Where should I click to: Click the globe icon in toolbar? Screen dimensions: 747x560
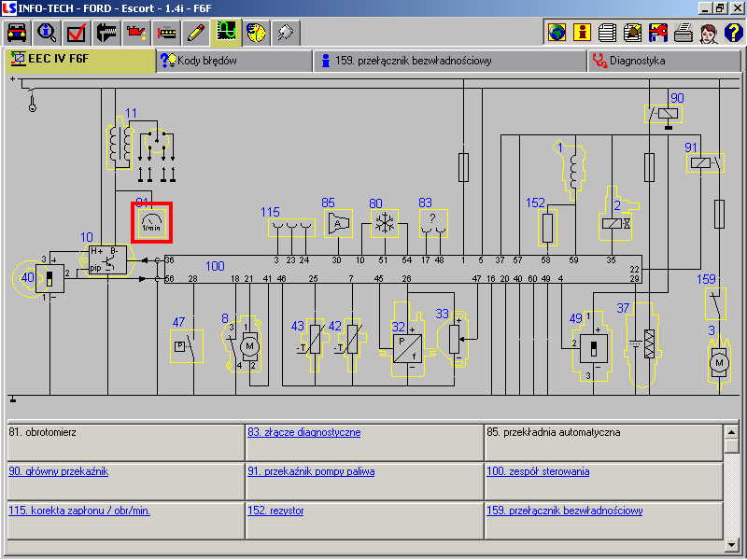557,33
